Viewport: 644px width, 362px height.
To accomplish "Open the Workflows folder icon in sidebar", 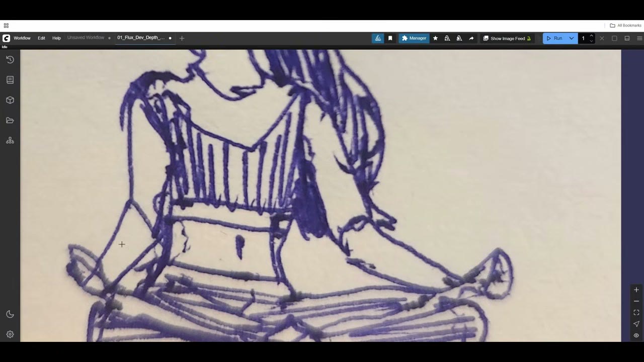I will click(10, 120).
